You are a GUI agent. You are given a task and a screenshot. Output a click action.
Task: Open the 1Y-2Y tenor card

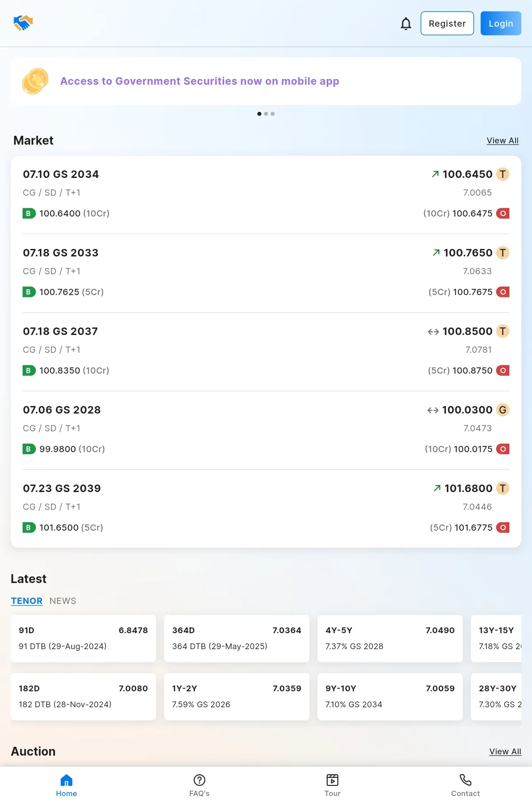pos(237,697)
